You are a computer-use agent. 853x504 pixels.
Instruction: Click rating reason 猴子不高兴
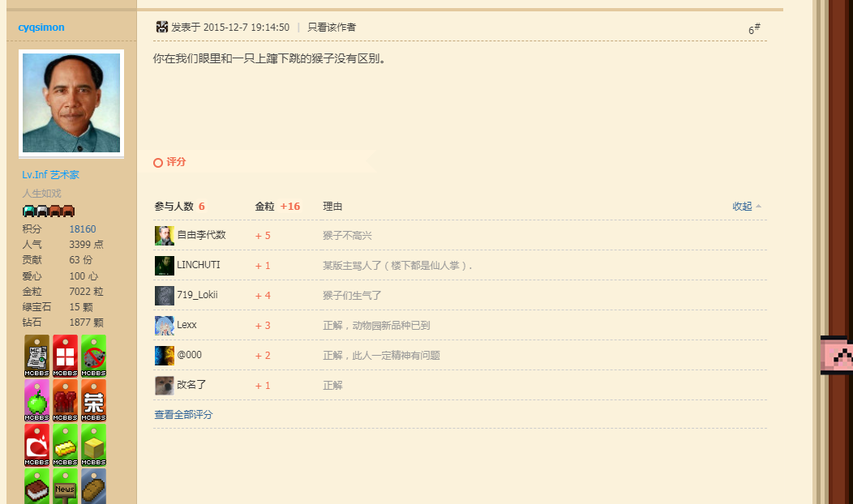pyautogui.click(x=347, y=236)
